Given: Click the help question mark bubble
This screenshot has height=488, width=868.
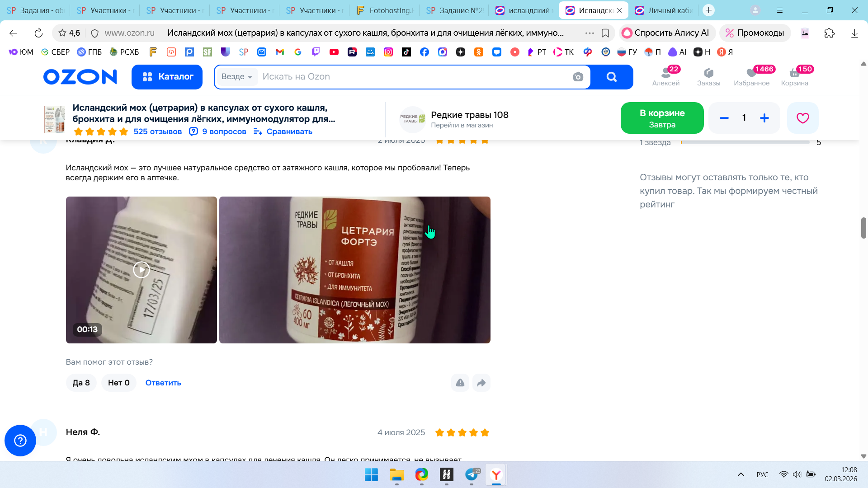Looking at the screenshot, I should tap(20, 440).
